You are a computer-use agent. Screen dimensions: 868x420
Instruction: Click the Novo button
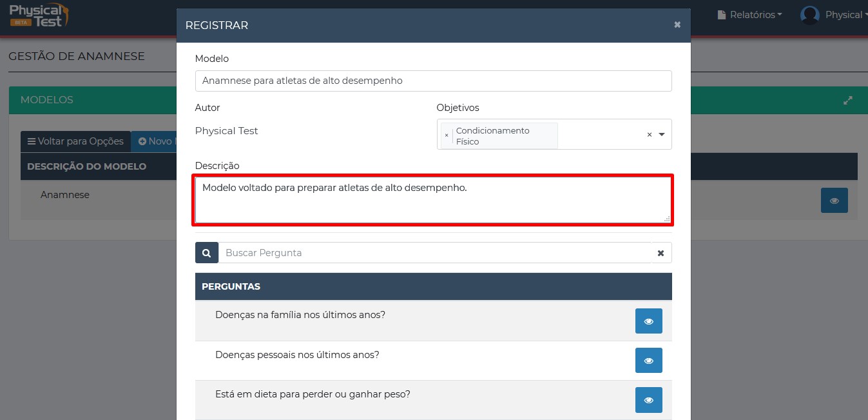[x=155, y=141]
